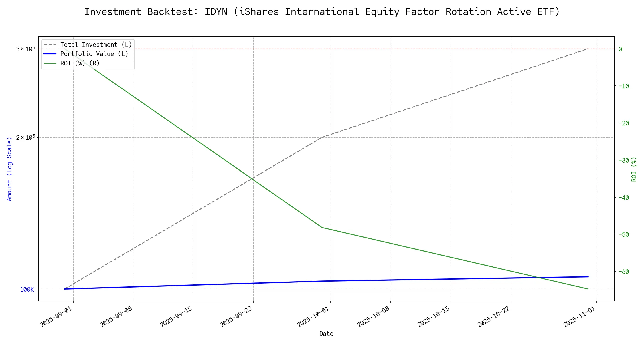Viewport: 644px width, 343px height.
Task: Click the 100K left axis label
Action: (27, 290)
